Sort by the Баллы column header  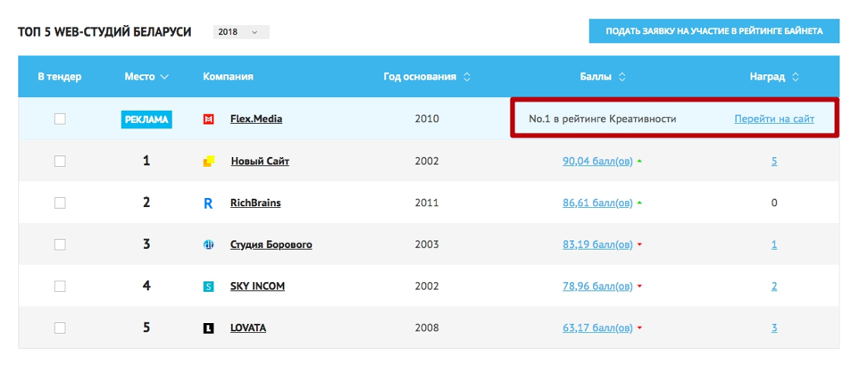(x=602, y=77)
